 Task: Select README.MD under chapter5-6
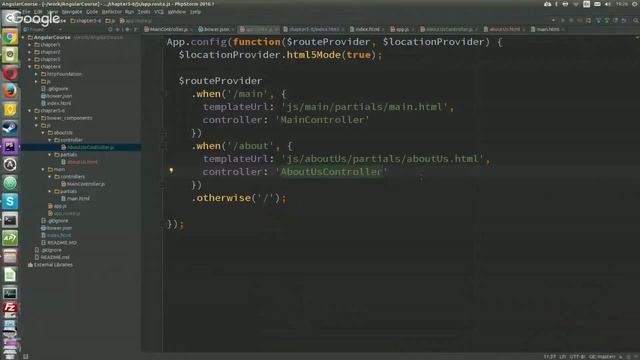pyautogui.click(x=61, y=243)
